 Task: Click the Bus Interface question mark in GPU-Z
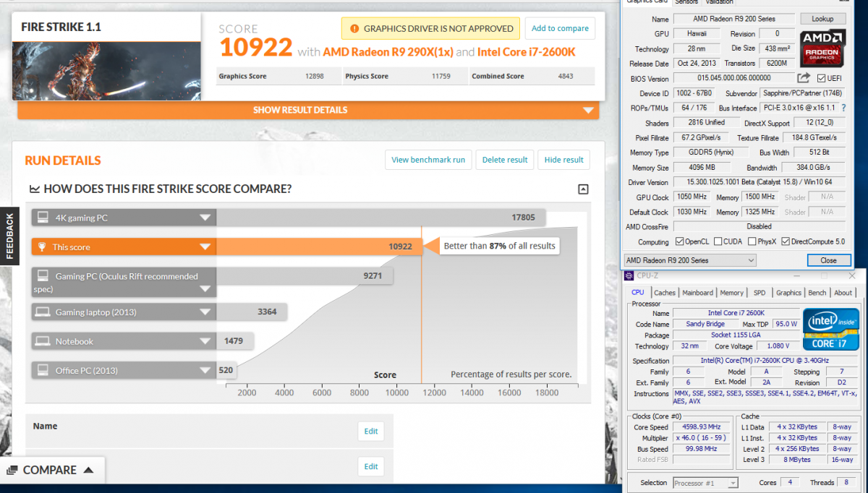tap(843, 108)
